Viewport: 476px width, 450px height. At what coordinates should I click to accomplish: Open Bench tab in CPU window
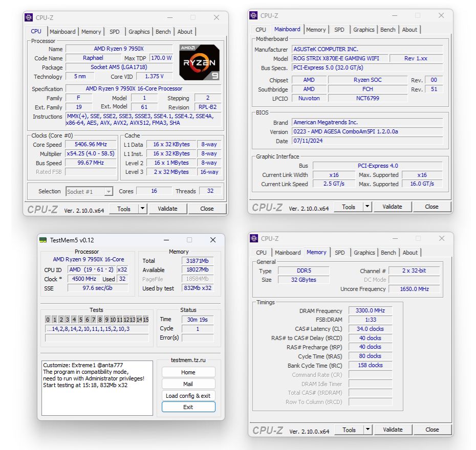(163, 32)
